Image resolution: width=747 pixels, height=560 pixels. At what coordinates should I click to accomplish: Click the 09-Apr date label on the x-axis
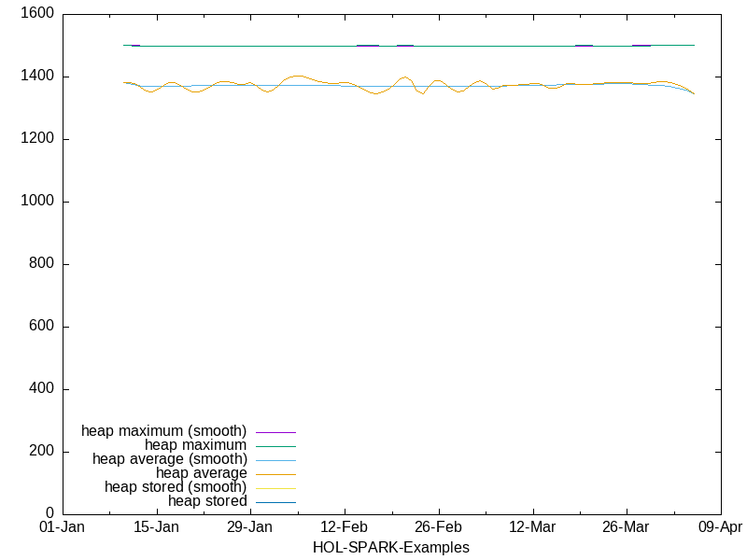pyautogui.click(x=720, y=528)
